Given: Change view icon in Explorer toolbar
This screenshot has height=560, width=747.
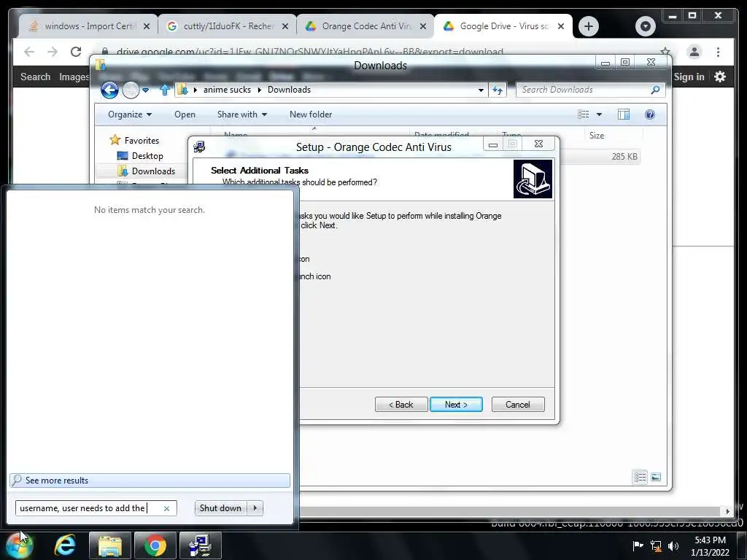Looking at the screenshot, I should pyautogui.click(x=584, y=114).
